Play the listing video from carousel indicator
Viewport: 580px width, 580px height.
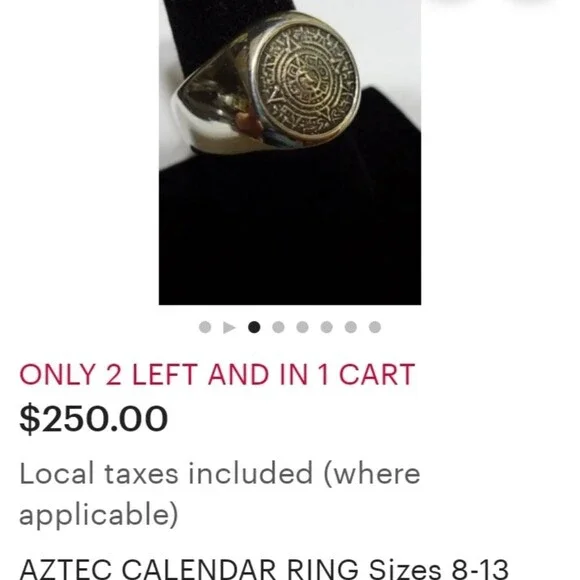pyautogui.click(x=229, y=327)
